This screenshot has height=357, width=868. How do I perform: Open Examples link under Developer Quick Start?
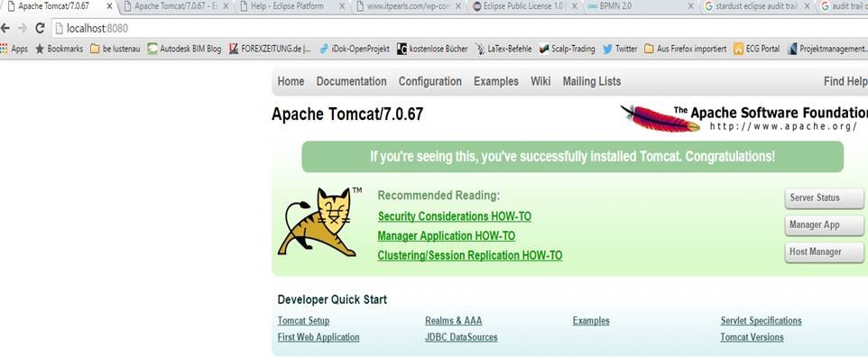[591, 321]
